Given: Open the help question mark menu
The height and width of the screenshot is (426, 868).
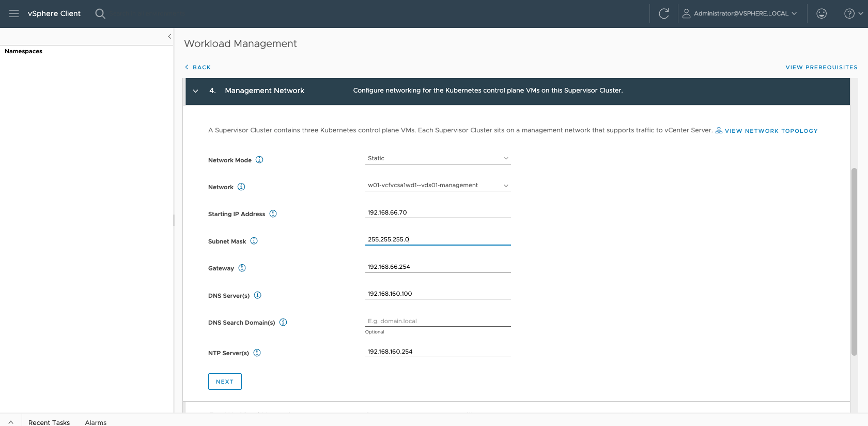Looking at the screenshot, I should (853, 13).
